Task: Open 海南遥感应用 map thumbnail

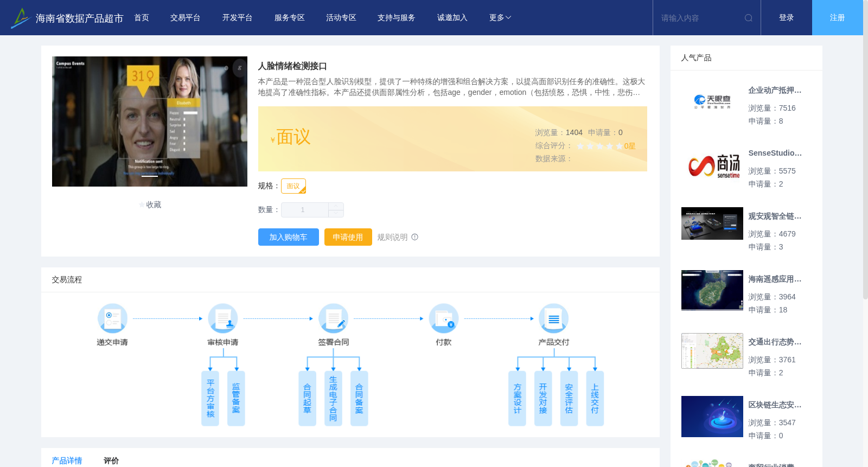Action: pyautogui.click(x=712, y=290)
